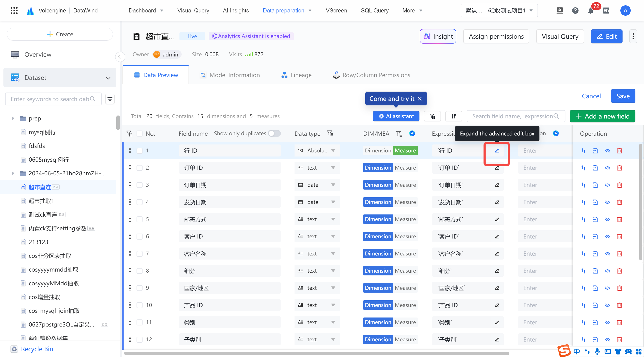Image resolution: width=644 pixels, height=357 pixels.
Task: Hide the 订单日期 field with eye icon
Action: (607, 185)
